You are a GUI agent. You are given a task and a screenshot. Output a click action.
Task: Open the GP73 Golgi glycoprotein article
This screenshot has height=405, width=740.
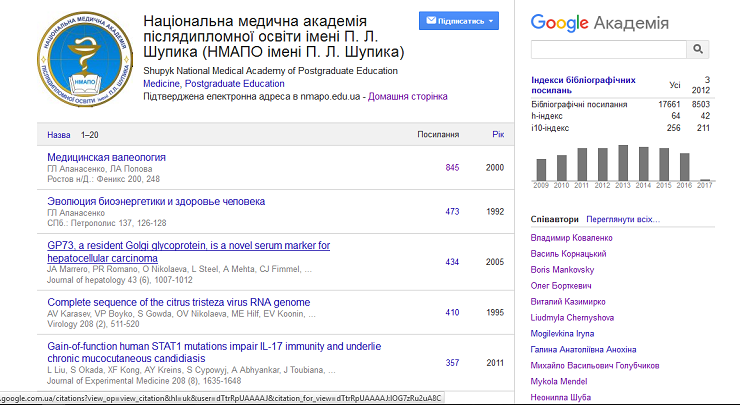pos(188,252)
